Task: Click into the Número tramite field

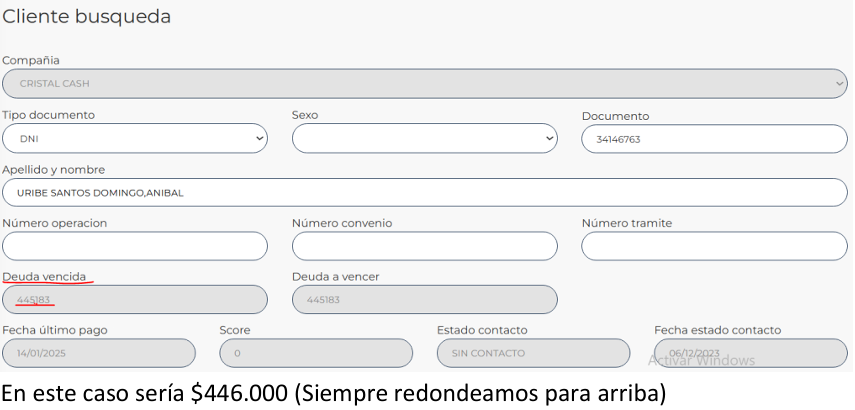Action: coord(714,246)
